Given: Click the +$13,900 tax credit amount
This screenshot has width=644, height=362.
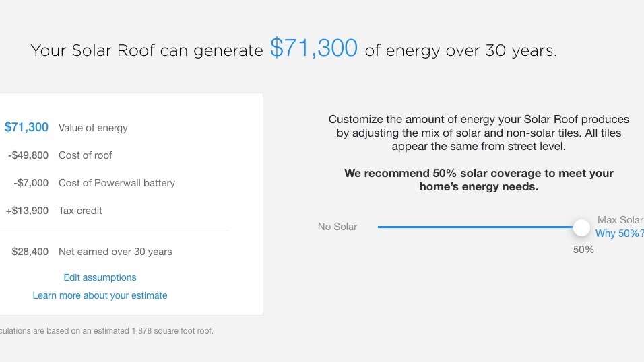Looking at the screenshot, I should [27, 211].
